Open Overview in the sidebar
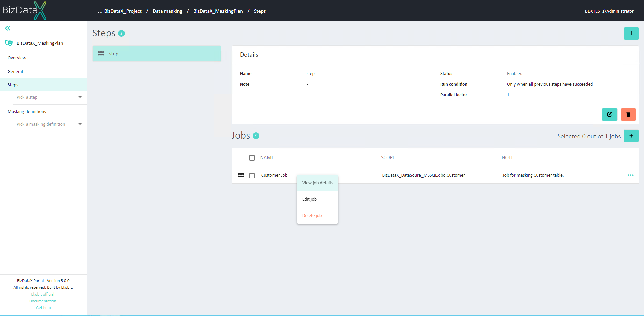The image size is (644, 316). coord(43,58)
